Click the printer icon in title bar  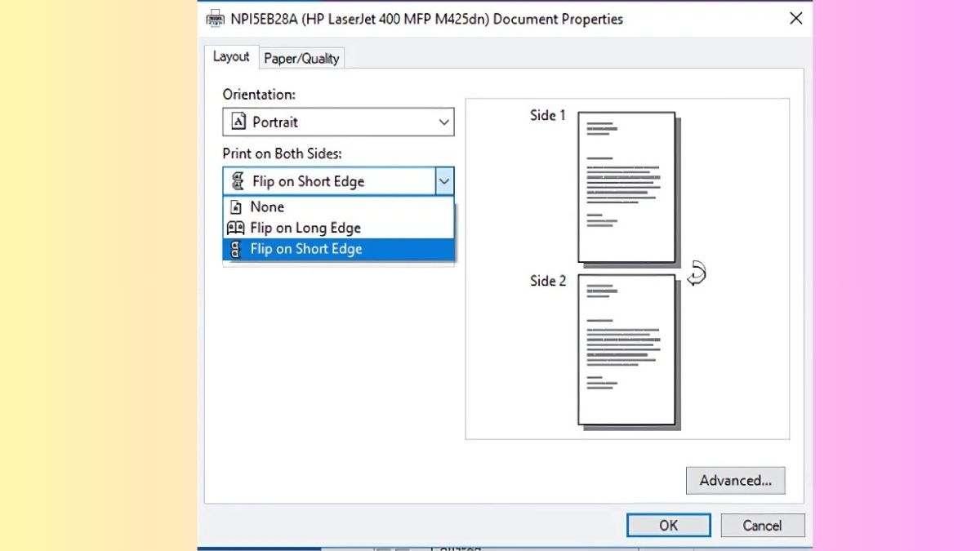(x=215, y=18)
